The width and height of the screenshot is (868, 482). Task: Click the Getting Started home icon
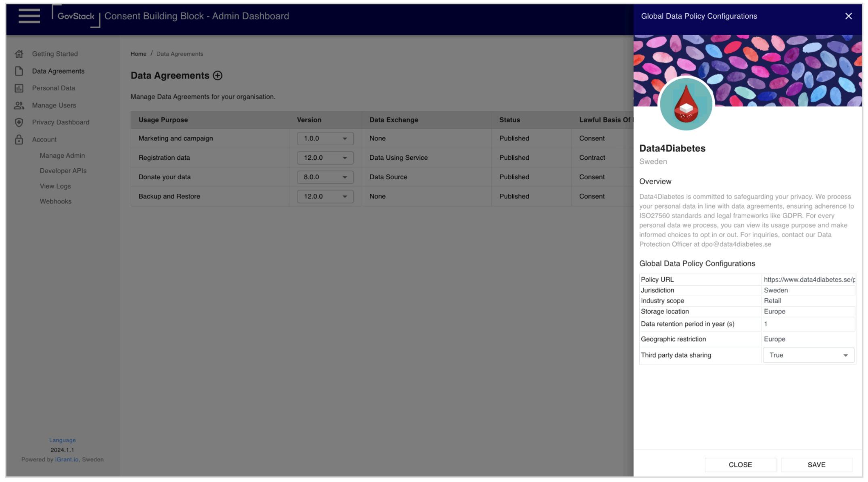[x=19, y=54]
